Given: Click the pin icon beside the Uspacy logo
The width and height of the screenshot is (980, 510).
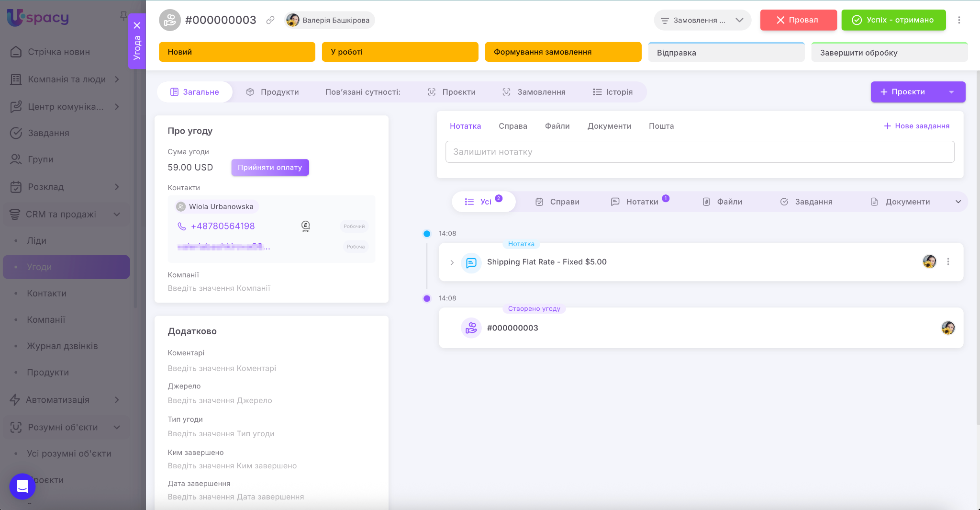Looking at the screenshot, I should click(123, 16).
